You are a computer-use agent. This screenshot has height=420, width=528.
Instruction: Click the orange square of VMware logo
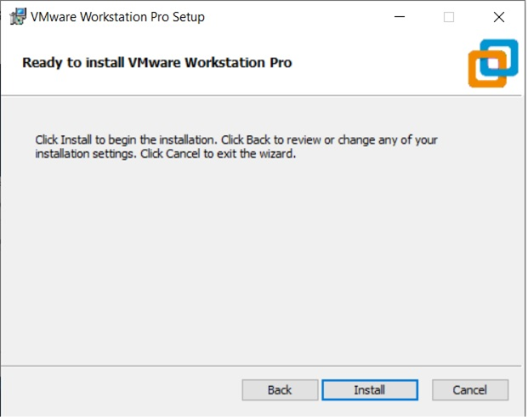coord(481,73)
